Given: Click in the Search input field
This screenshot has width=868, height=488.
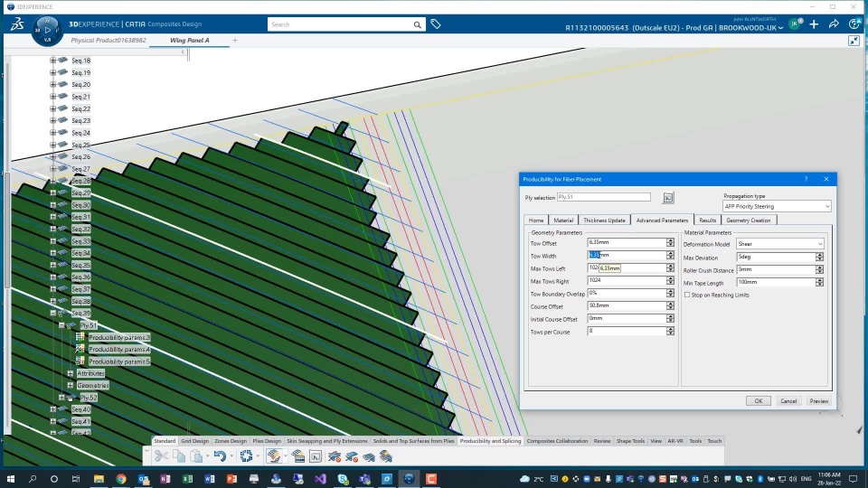Looking at the screenshot, I should point(341,24).
